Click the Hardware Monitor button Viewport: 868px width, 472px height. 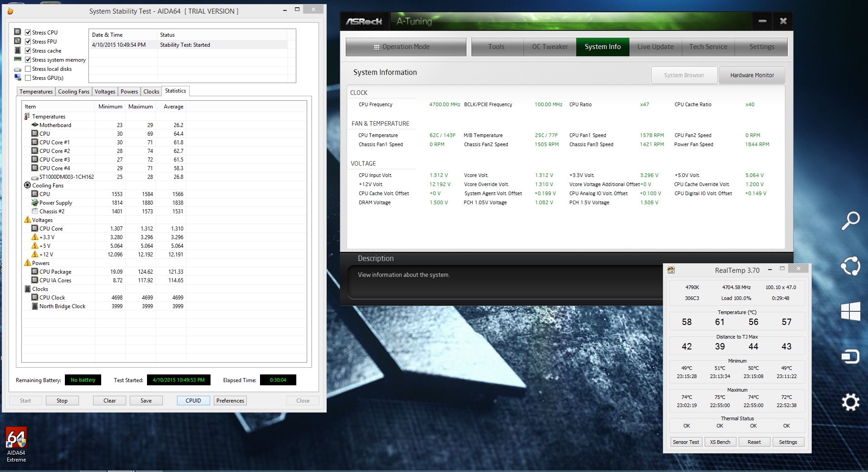click(x=752, y=75)
